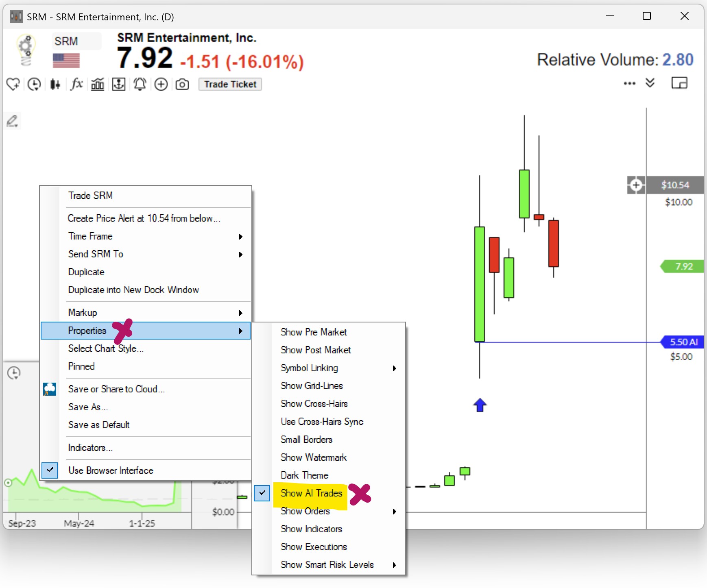Toggle Show Indicators option

pyautogui.click(x=329, y=529)
